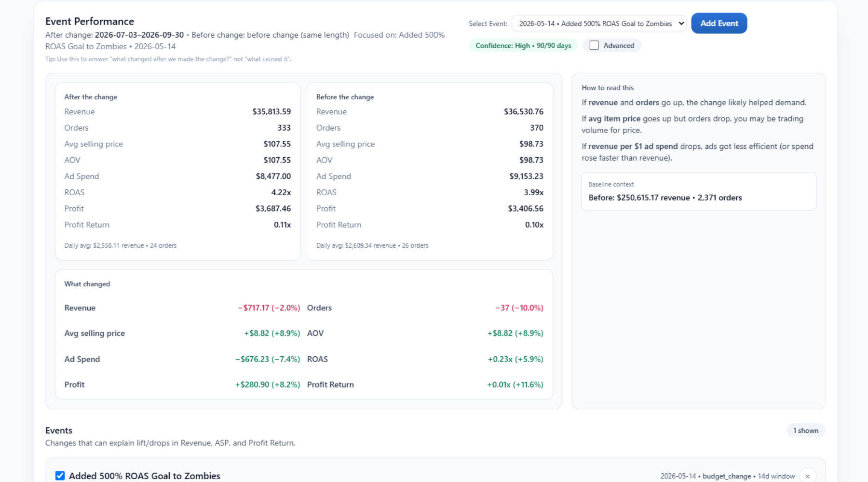
Task: Click the Before change Profit $3,406.56
Action: click(526, 209)
